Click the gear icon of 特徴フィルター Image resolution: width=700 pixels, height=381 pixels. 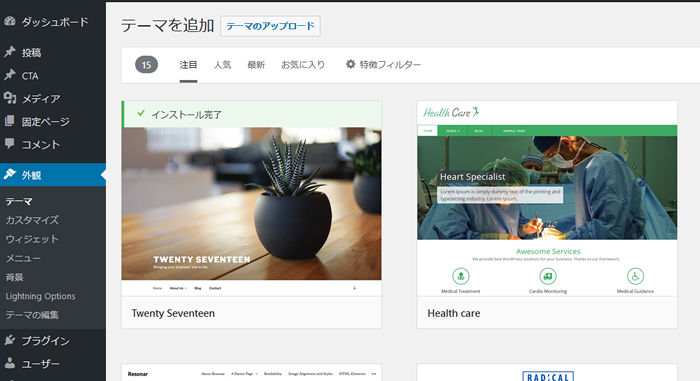point(350,64)
